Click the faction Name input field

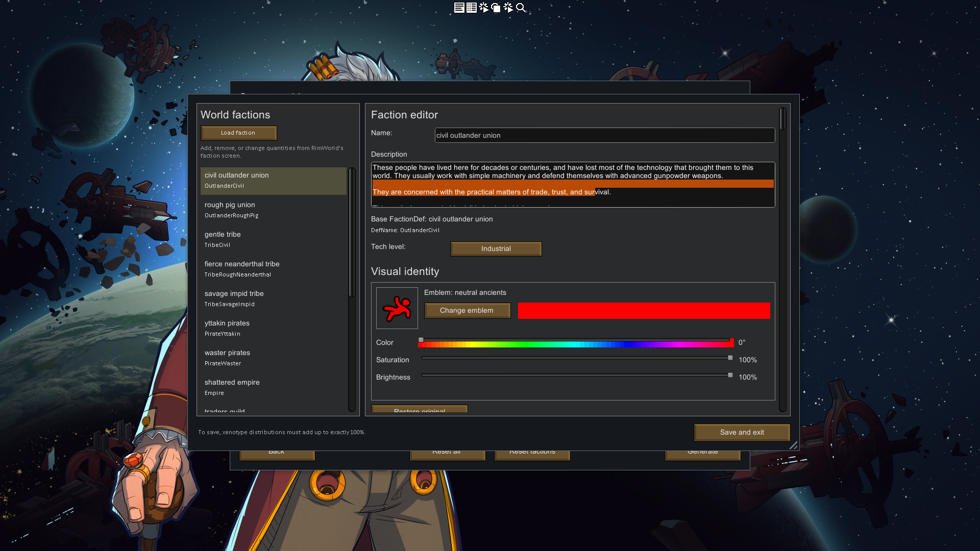pyautogui.click(x=605, y=135)
